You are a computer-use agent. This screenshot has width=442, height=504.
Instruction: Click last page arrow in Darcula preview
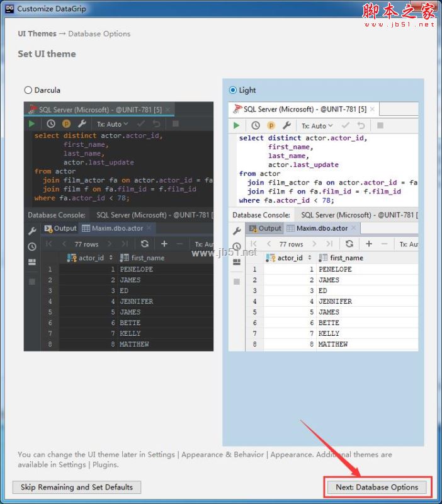tap(125, 244)
